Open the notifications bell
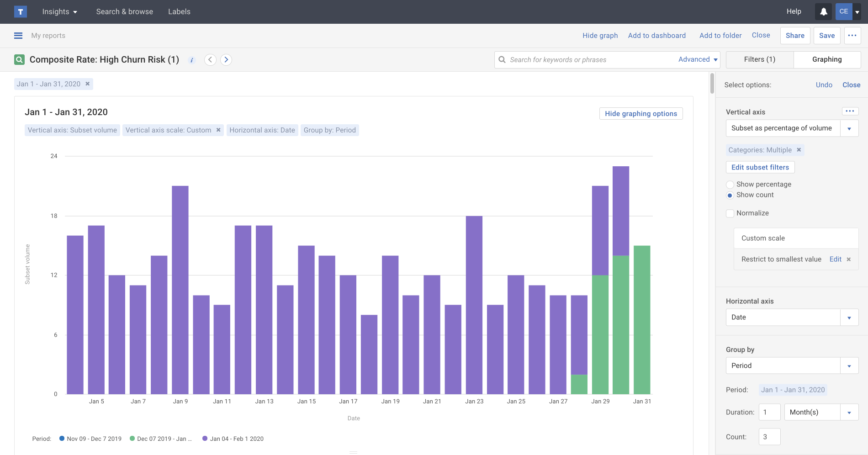The image size is (868, 455). (823, 11)
